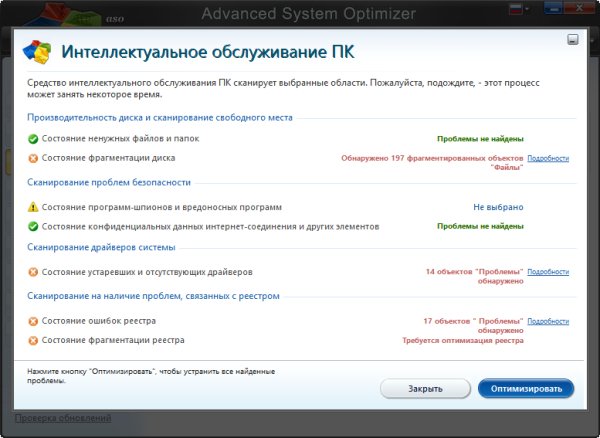Click the error icon beside фрагментации реестра
600x438 pixels.
pyautogui.click(x=33, y=340)
